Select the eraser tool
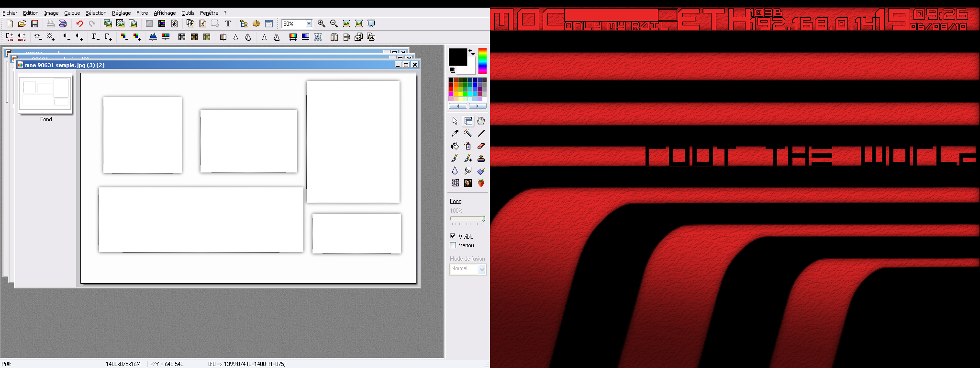 [481, 146]
